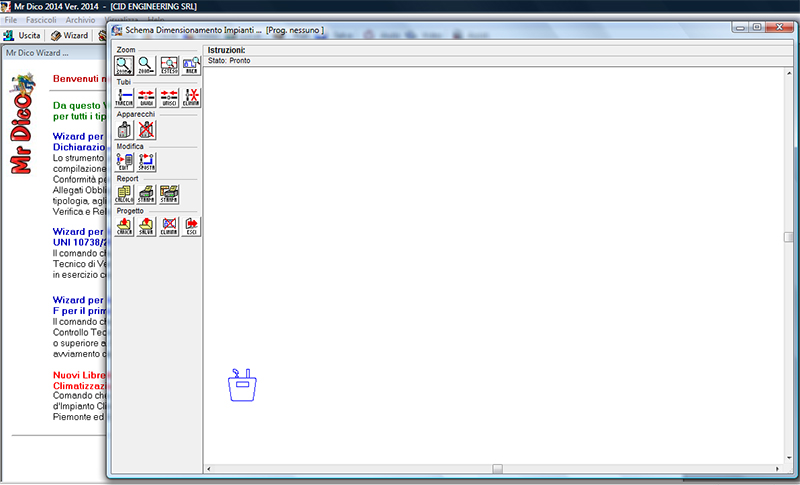800x485 pixels.
Task: Activate the Zoom Esteso tool
Action: (170, 66)
